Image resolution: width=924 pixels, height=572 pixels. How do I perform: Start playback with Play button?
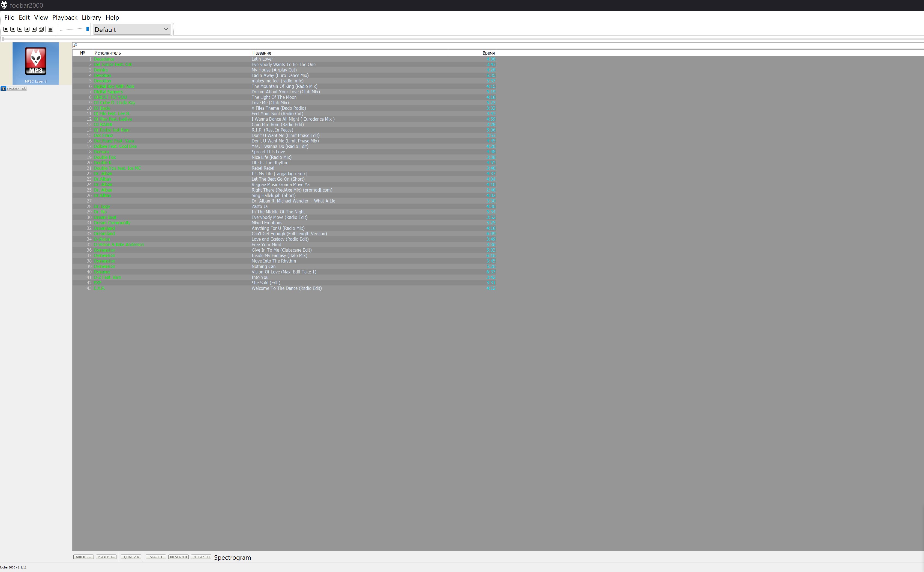(20, 29)
